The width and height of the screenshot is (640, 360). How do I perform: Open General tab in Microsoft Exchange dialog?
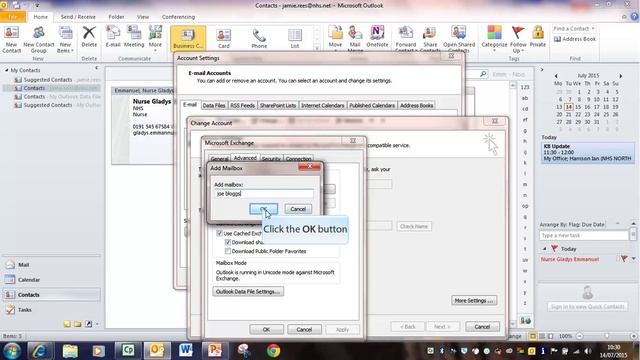click(x=219, y=159)
